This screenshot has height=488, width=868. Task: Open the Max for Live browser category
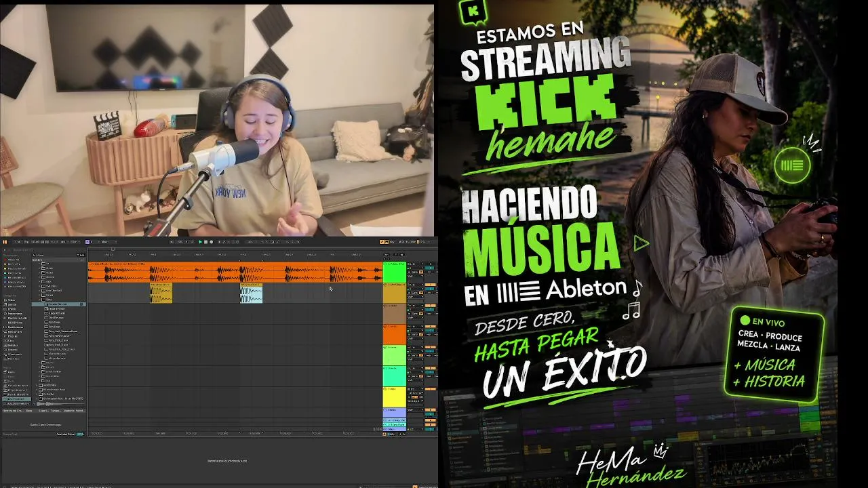point(14,331)
